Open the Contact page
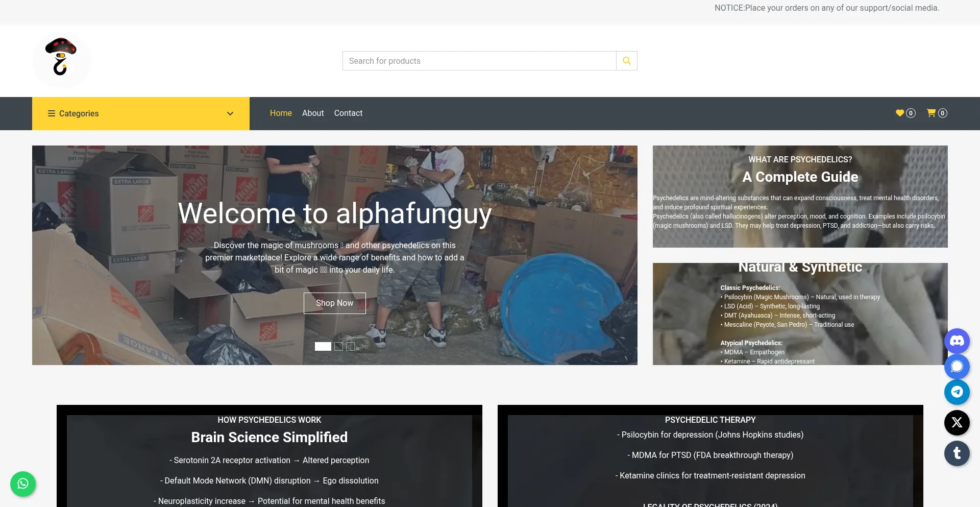This screenshot has width=980, height=507. tap(348, 113)
